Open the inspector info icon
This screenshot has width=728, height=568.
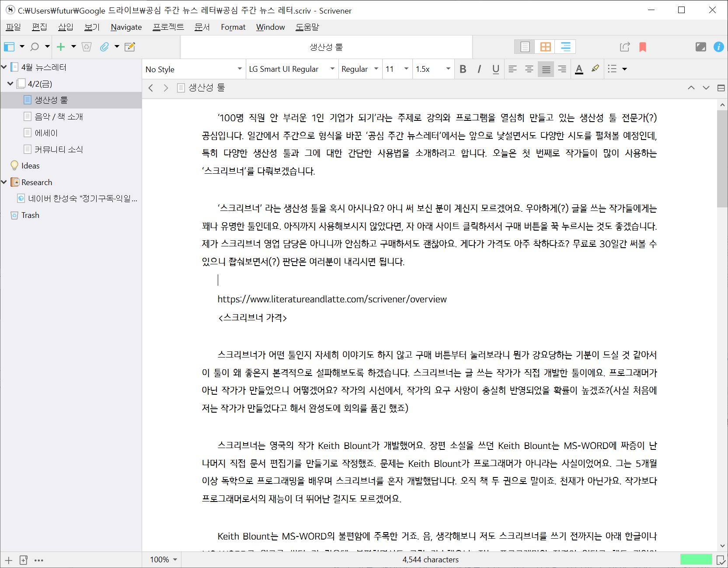click(x=718, y=47)
